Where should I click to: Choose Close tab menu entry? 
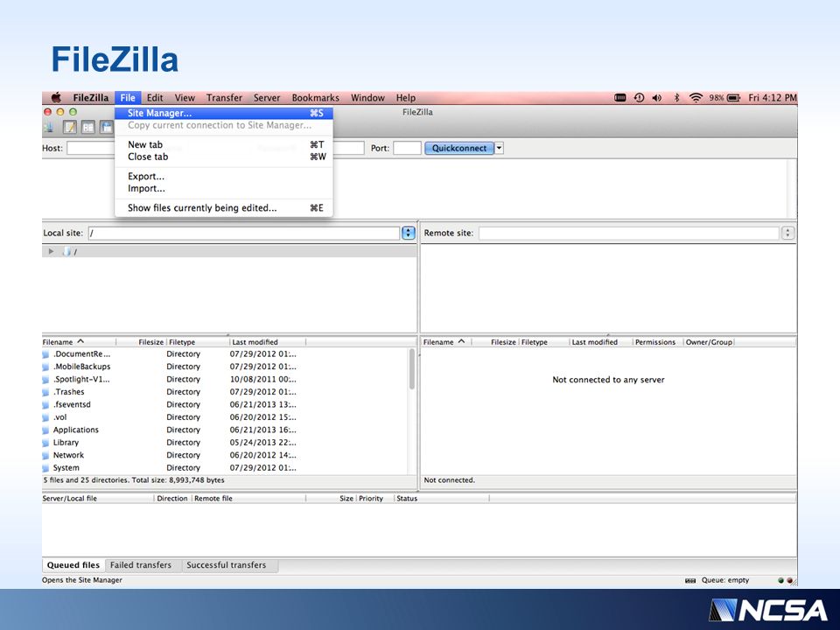(224, 157)
